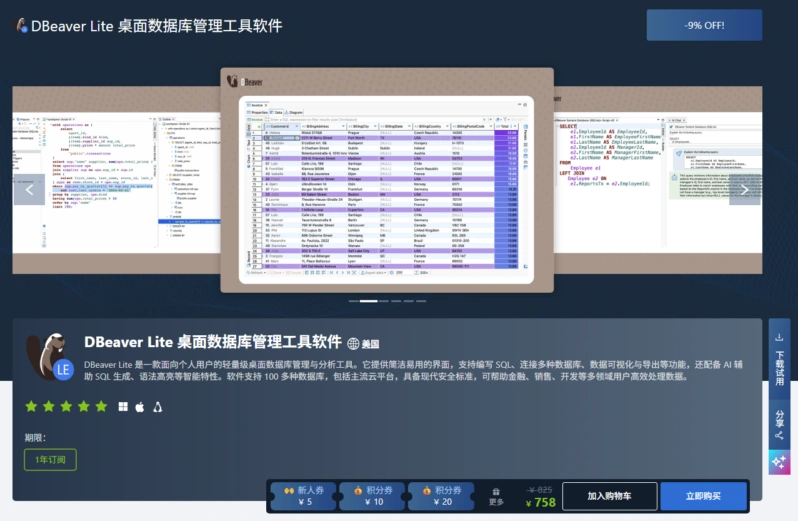Click the crossed-out ¥825 original price
Screen dimensions: 798x521
click(540, 489)
